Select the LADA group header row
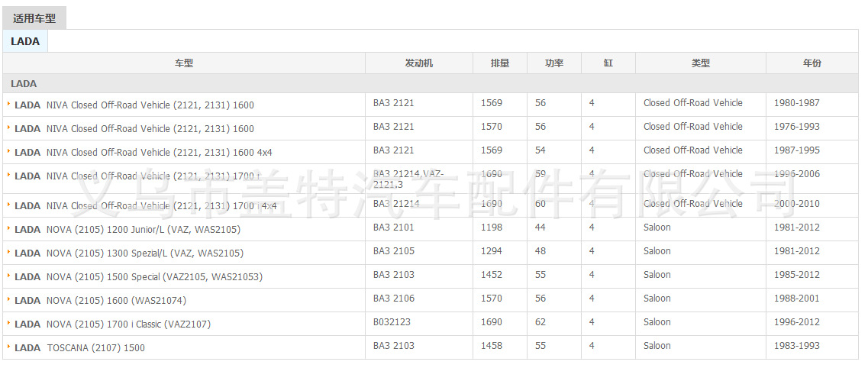 [431, 83]
